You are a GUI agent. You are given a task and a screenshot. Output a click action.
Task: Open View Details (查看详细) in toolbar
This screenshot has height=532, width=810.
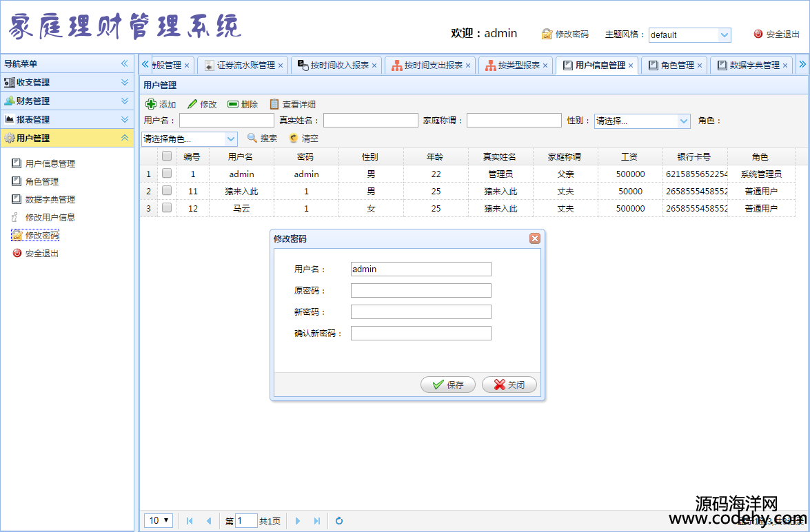[274, 104]
